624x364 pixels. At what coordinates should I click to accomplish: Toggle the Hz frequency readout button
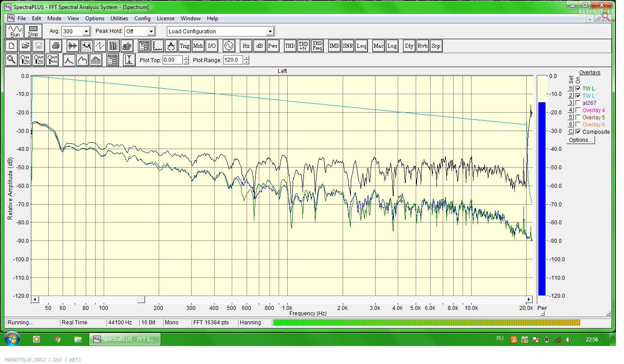click(x=246, y=46)
